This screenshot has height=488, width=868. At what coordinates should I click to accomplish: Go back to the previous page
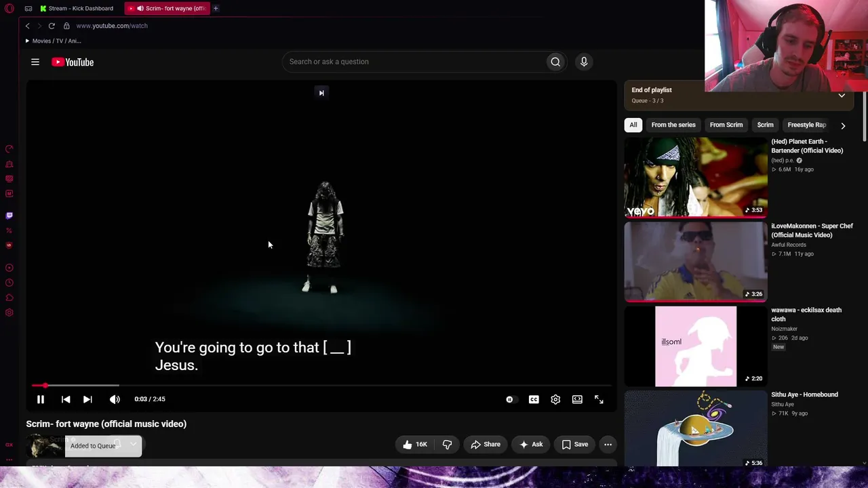tap(27, 26)
